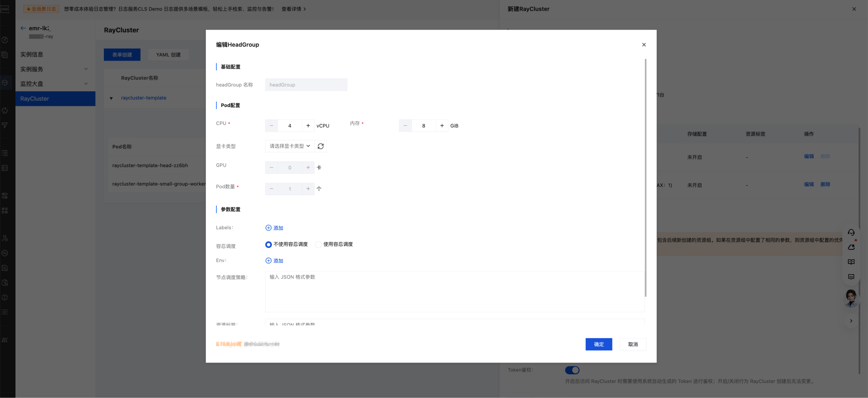Decrease Pod数量 value
Image resolution: width=868 pixels, height=398 pixels.
(x=271, y=189)
